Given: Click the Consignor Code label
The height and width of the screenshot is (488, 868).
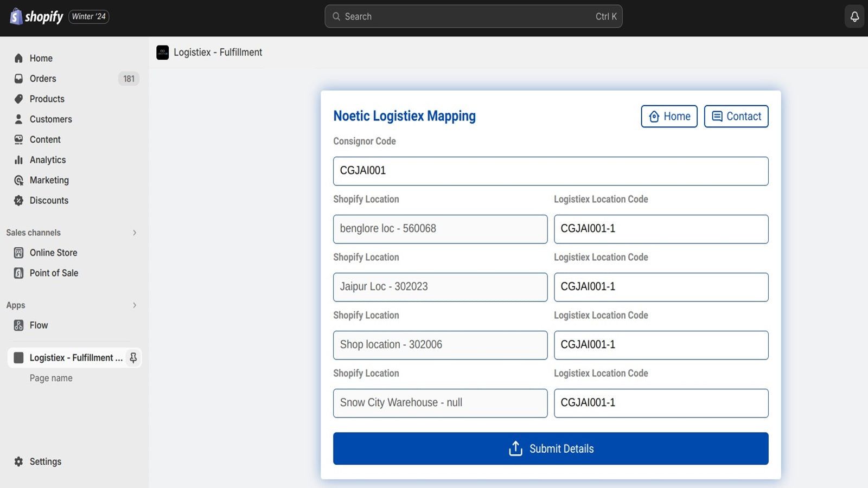Looking at the screenshot, I should click(365, 141).
